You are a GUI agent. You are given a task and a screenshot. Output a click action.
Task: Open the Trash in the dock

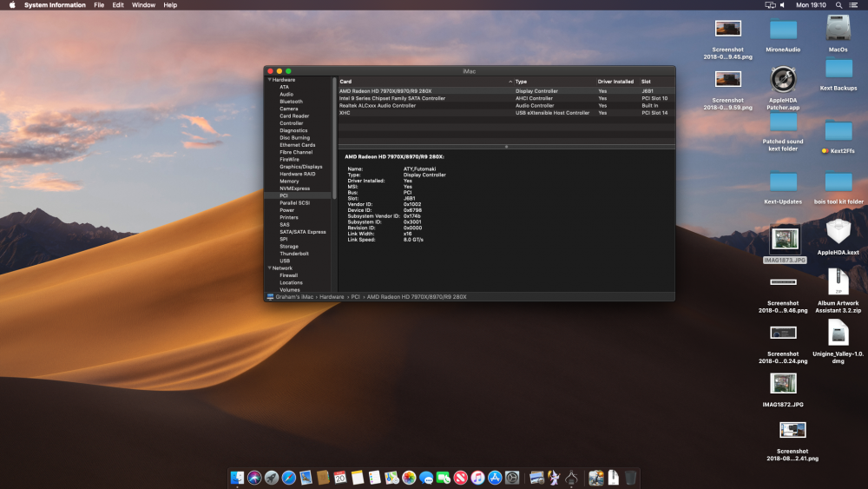click(630, 478)
